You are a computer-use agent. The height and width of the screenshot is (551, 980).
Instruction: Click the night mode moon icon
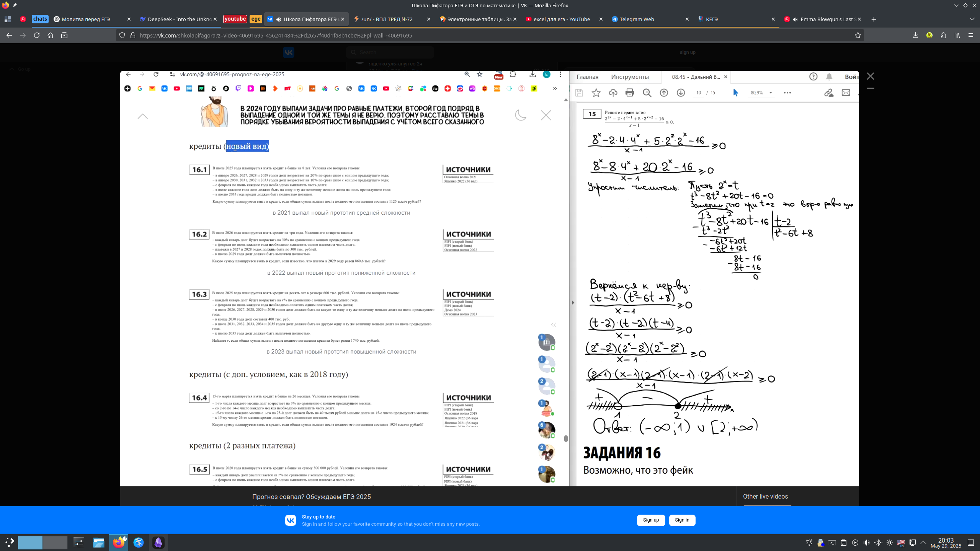click(521, 115)
